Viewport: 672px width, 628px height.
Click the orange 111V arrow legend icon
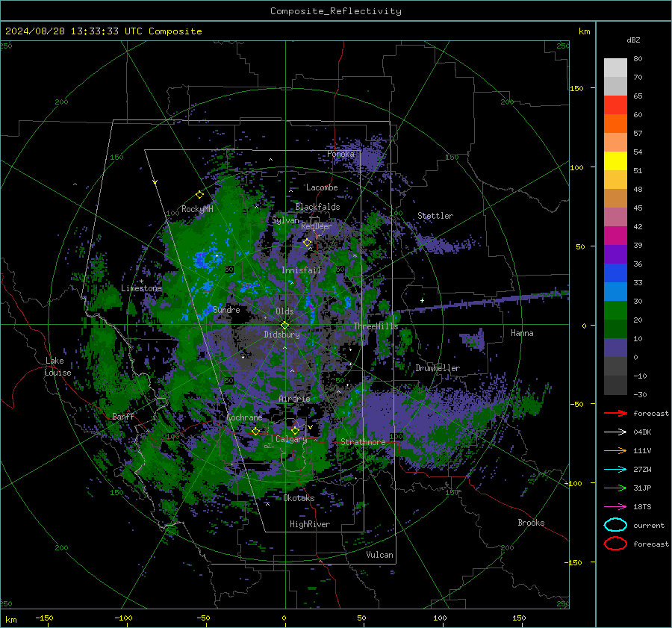[x=615, y=450]
